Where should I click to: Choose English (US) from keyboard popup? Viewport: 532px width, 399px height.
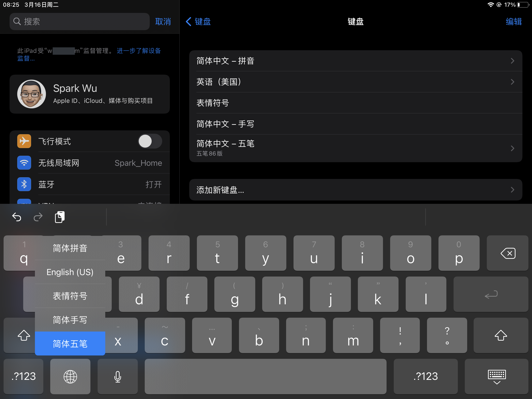[70, 272]
